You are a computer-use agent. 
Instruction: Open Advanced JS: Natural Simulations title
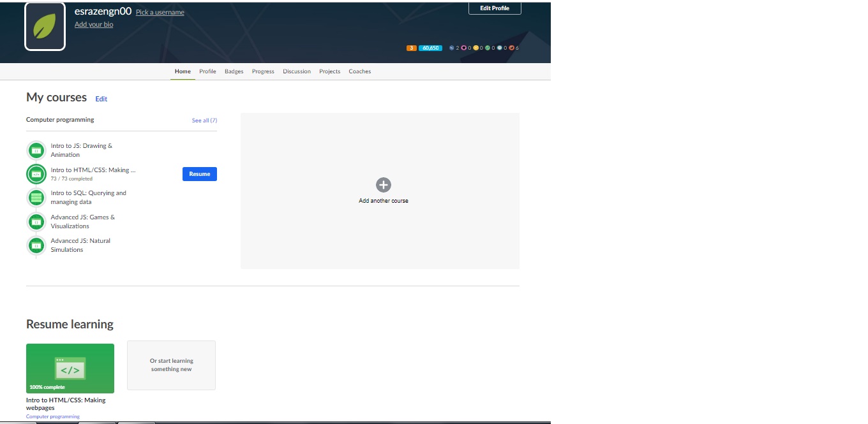pyautogui.click(x=80, y=245)
